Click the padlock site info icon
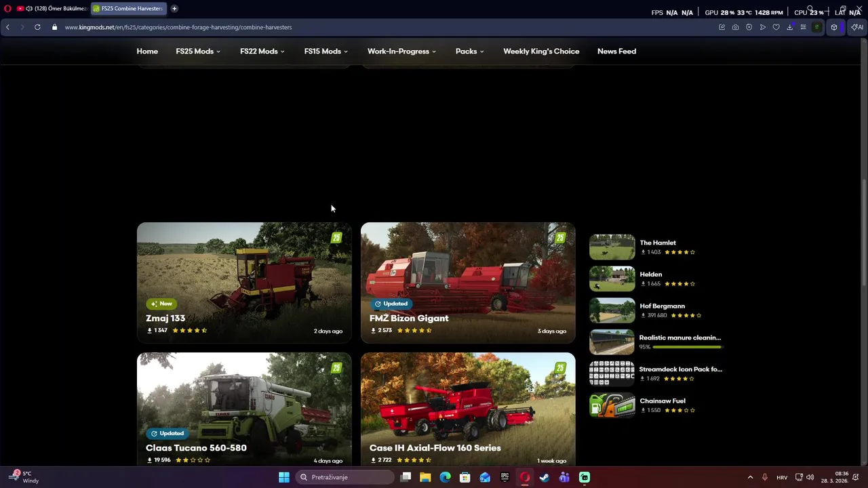 pyautogui.click(x=54, y=27)
